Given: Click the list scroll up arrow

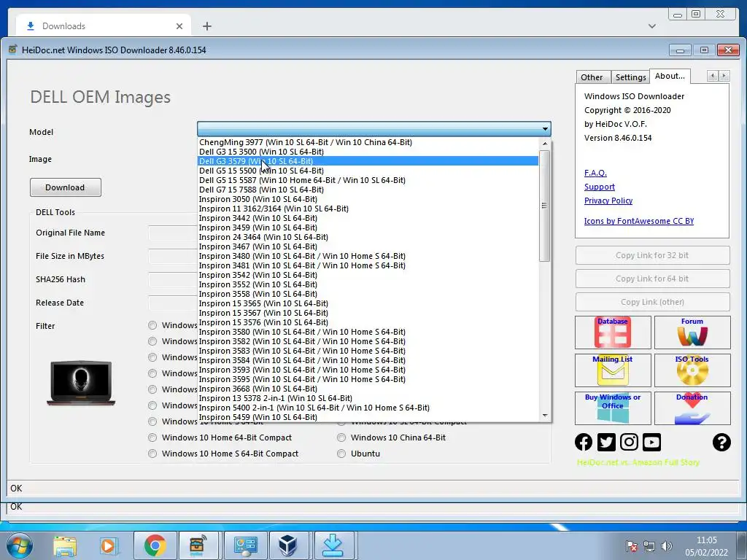Looking at the screenshot, I should coord(544,144).
